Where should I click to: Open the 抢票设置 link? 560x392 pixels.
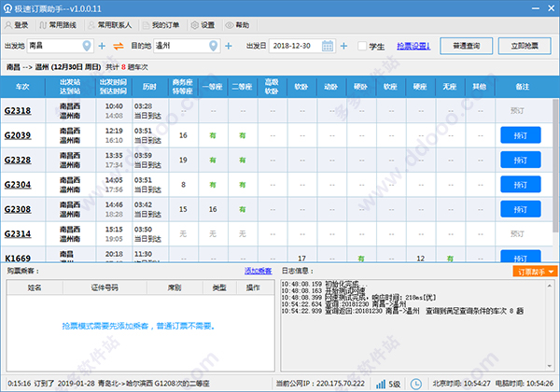(x=413, y=46)
